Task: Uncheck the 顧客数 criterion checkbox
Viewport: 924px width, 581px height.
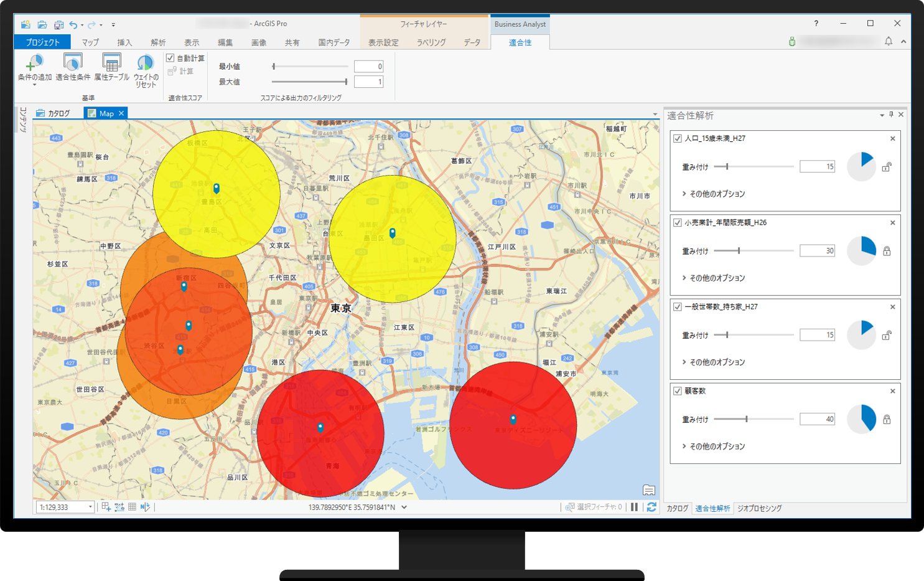Action: tap(678, 390)
